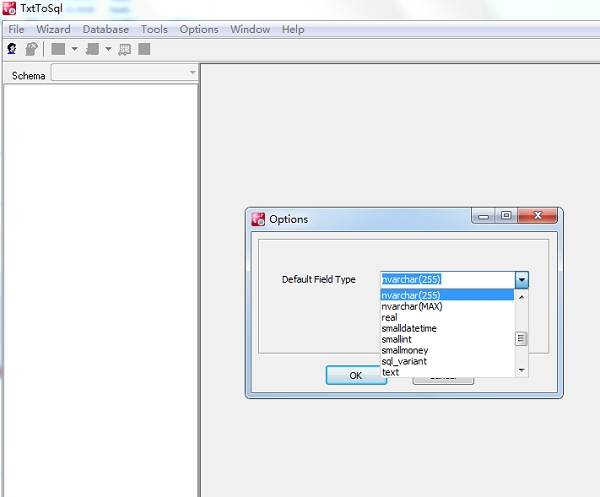Click the TxtToSql application title icon
Viewport: 600px width, 497px height.
point(9,8)
